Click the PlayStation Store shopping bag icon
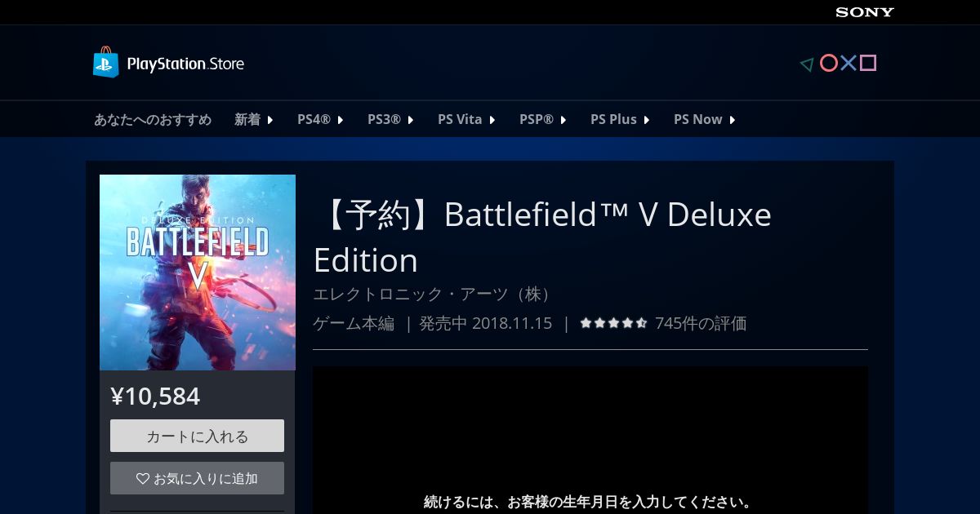This screenshot has width=980, height=514. click(x=106, y=63)
